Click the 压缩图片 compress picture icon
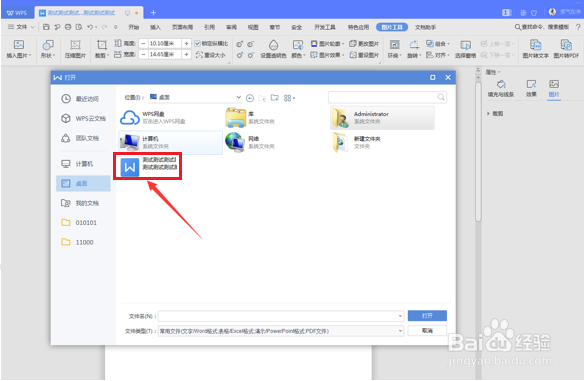The height and width of the screenshot is (381, 584). [75, 45]
